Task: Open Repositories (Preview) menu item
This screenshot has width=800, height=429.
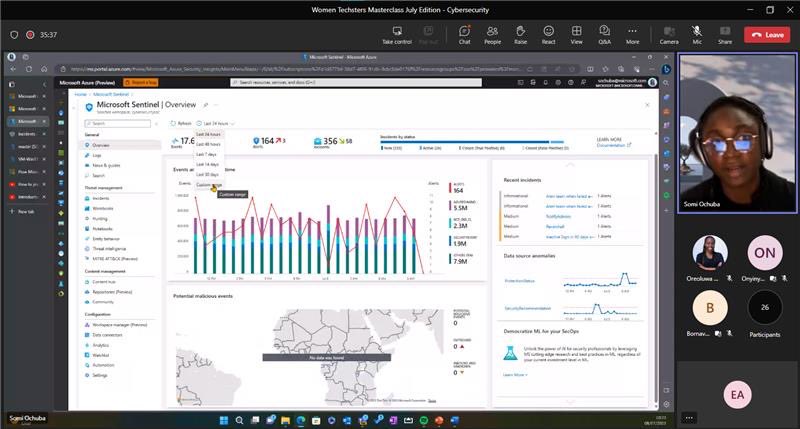Action: (x=112, y=292)
